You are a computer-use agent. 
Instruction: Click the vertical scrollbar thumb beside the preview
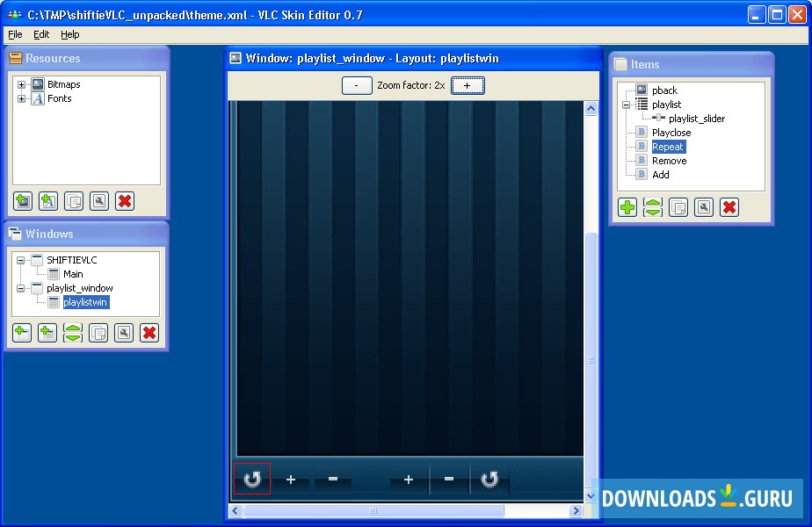coord(591,360)
